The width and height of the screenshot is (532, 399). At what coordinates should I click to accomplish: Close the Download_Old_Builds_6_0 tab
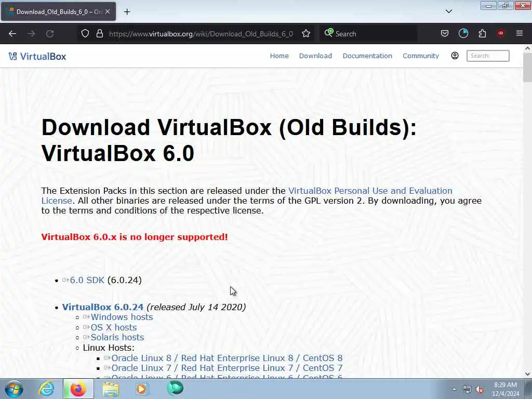[108, 11]
